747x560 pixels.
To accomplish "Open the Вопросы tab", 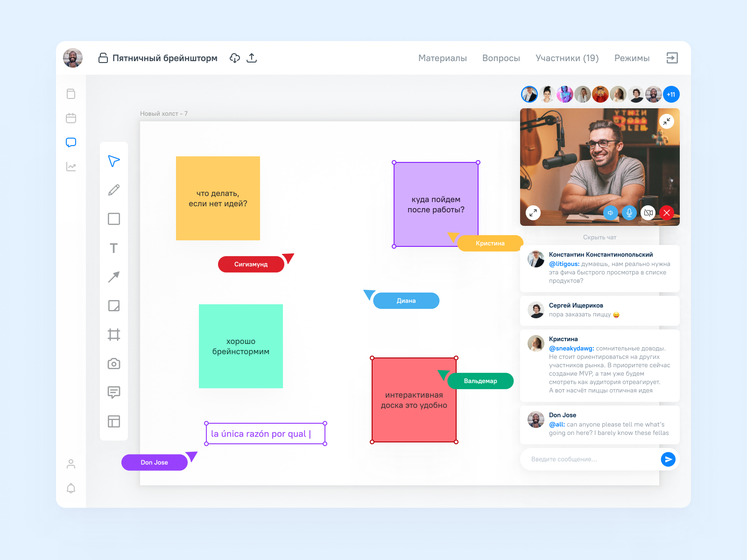I will pyautogui.click(x=501, y=58).
